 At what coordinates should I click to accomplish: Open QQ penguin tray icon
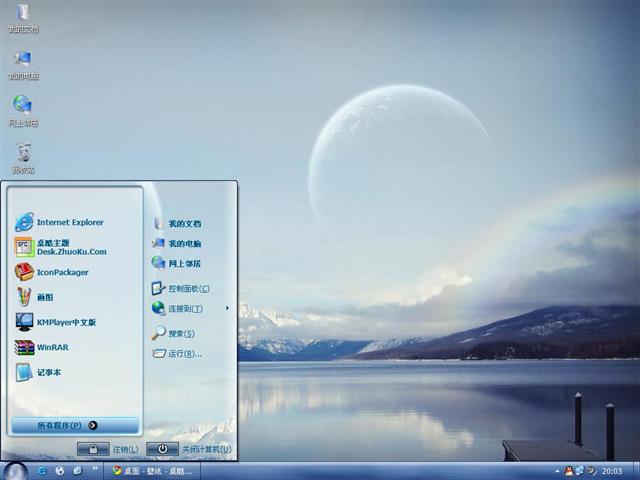coord(569,471)
